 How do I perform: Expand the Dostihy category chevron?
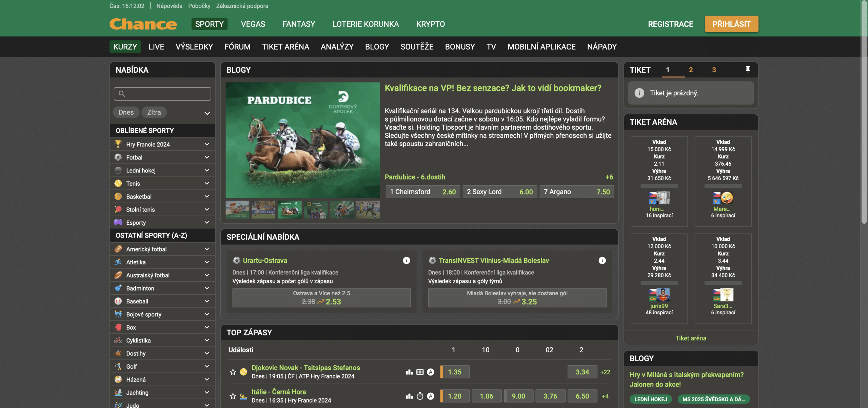[x=207, y=353]
